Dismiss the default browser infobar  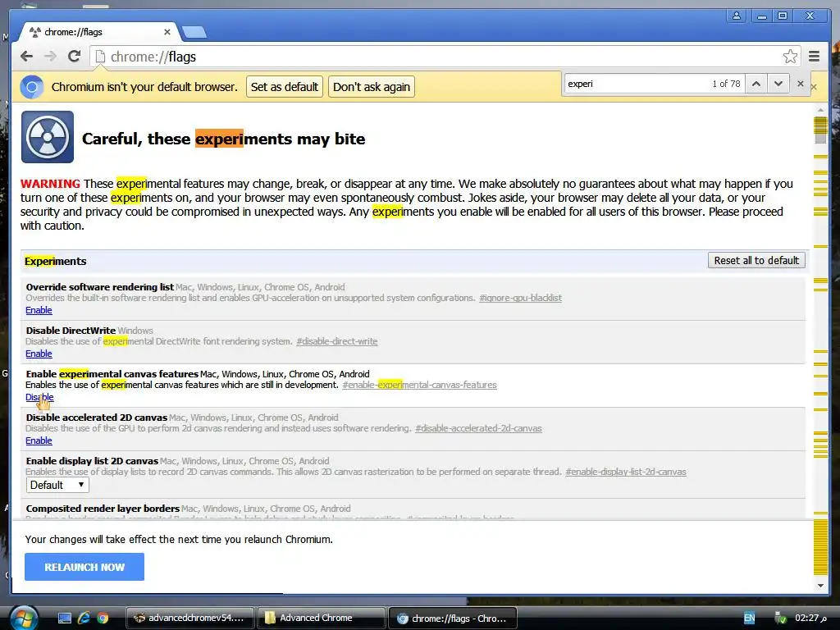815,87
